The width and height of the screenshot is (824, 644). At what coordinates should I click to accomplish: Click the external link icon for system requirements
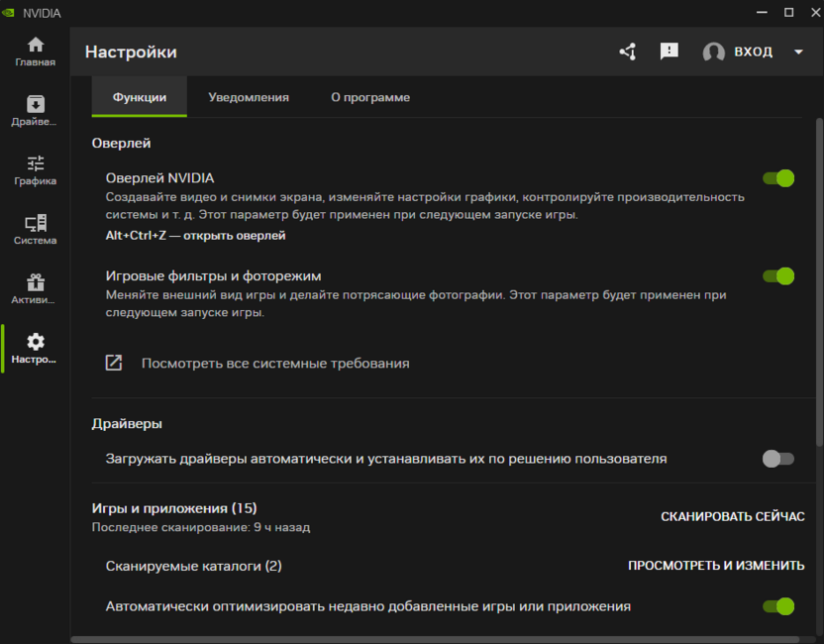click(114, 363)
